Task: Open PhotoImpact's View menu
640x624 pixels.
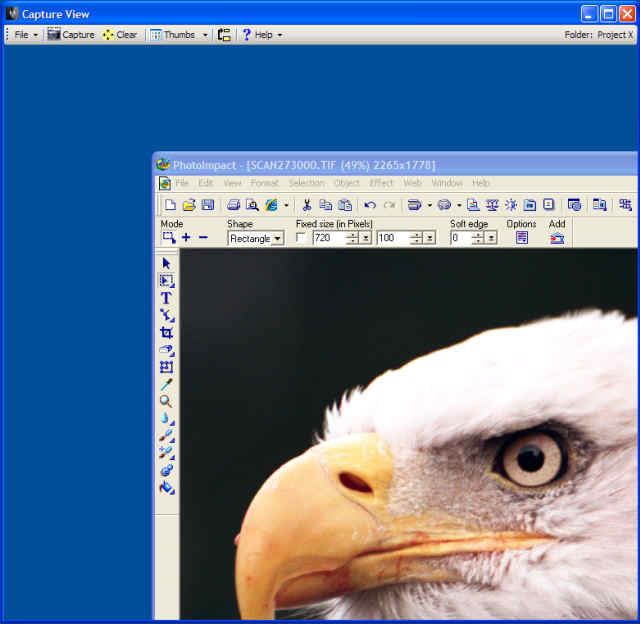Action: click(x=232, y=183)
